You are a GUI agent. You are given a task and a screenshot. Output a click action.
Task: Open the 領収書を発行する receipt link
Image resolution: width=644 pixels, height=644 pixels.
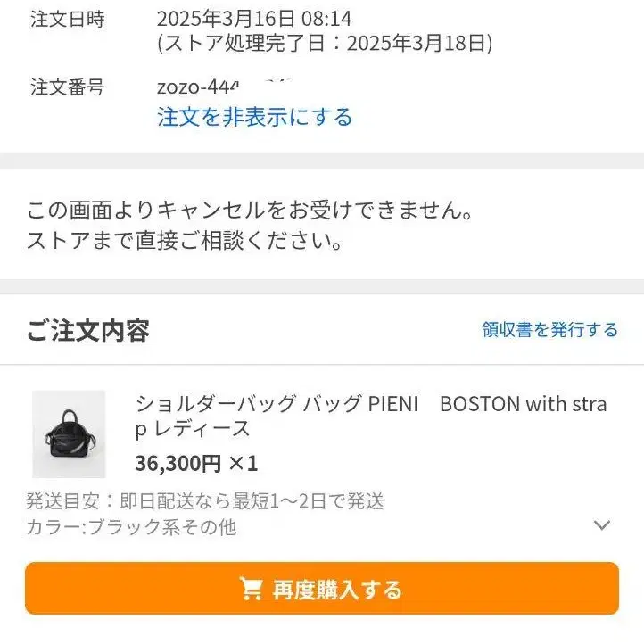tap(549, 330)
